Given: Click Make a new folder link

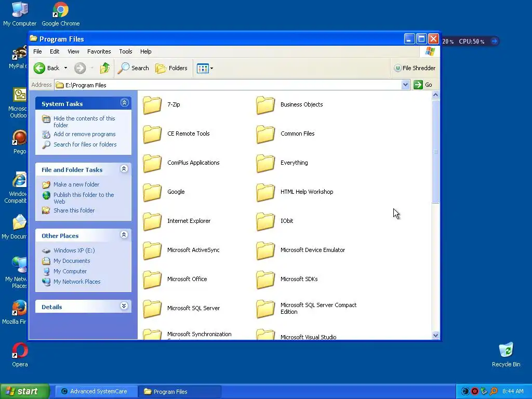Looking at the screenshot, I should coord(76,184).
